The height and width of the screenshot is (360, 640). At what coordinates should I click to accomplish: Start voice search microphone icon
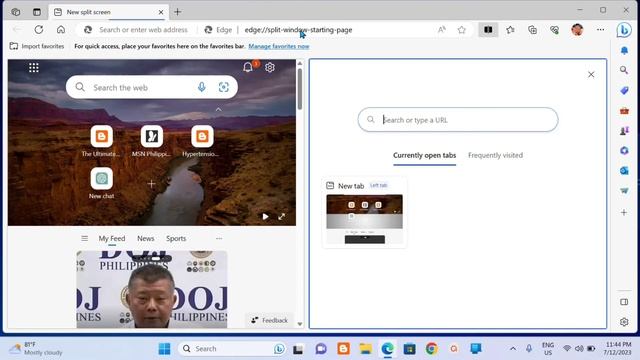click(202, 87)
